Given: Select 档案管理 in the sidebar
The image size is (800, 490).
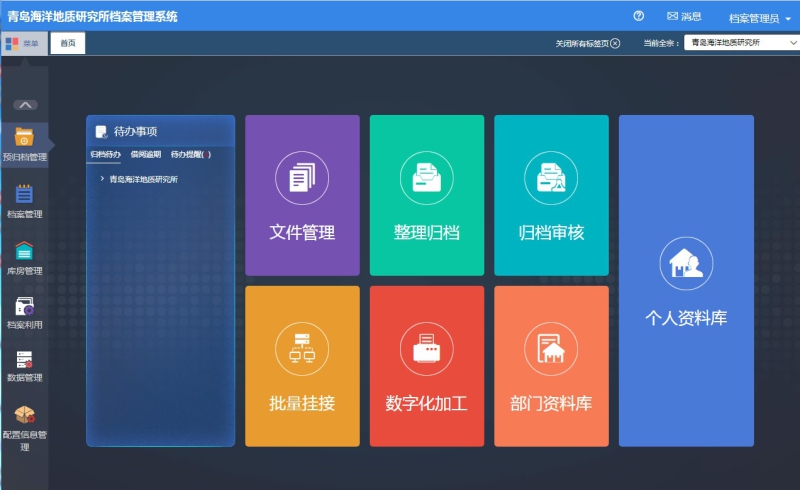Looking at the screenshot, I should (24, 200).
